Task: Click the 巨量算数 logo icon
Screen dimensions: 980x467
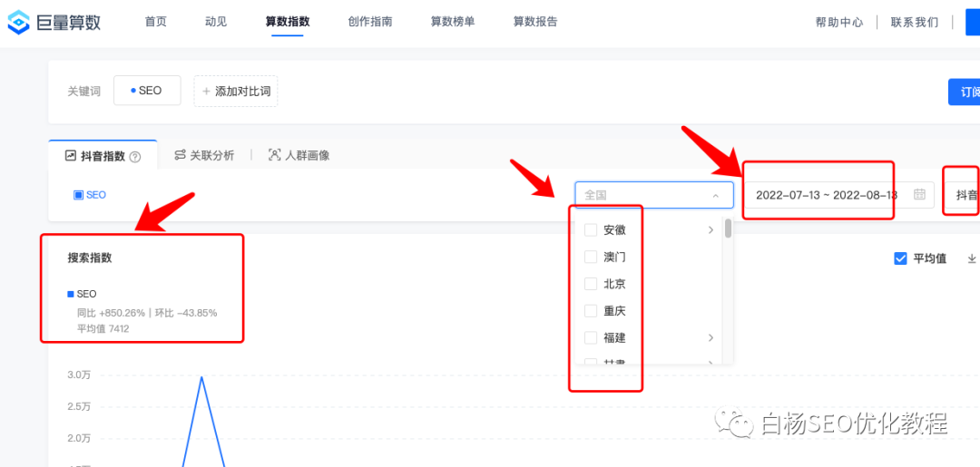Action: point(19,22)
